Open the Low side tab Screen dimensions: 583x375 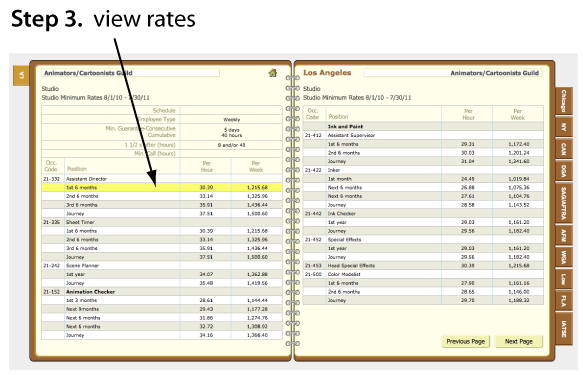coord(563,279)
